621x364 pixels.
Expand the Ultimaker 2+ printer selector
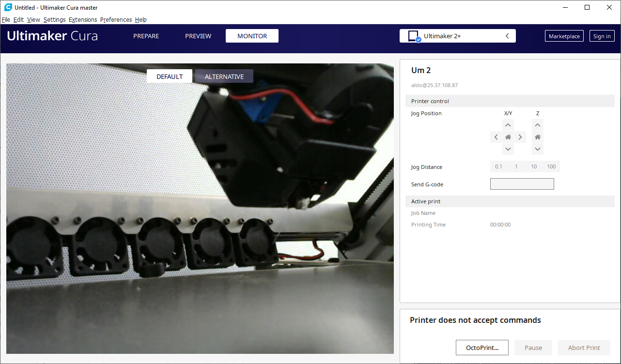pos(507,35)
